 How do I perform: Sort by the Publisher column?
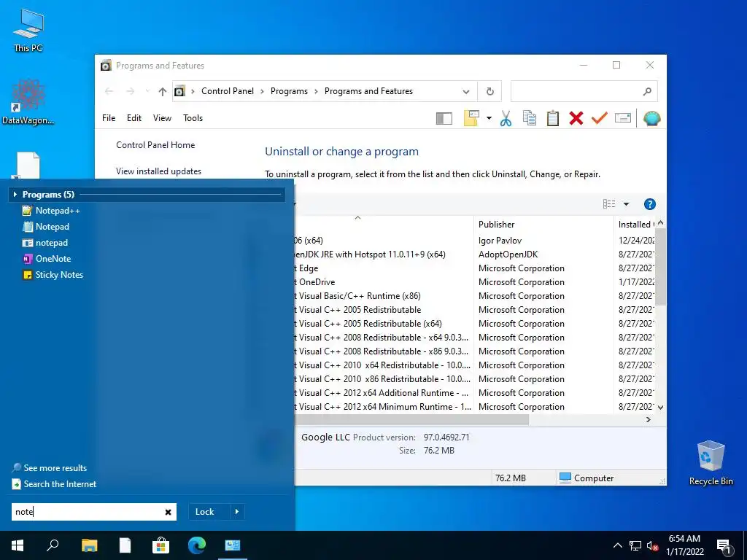tap(544, 225)
